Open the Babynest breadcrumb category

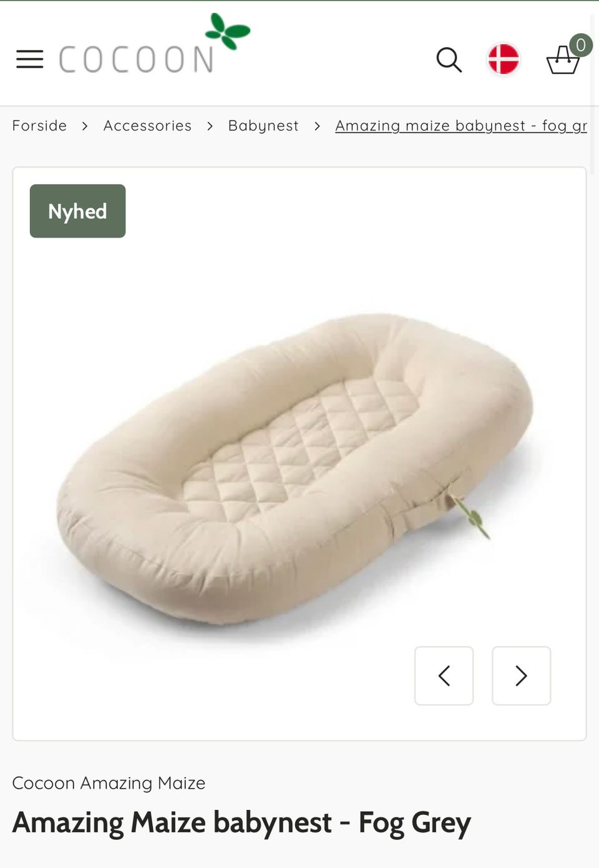click(263, 126)
